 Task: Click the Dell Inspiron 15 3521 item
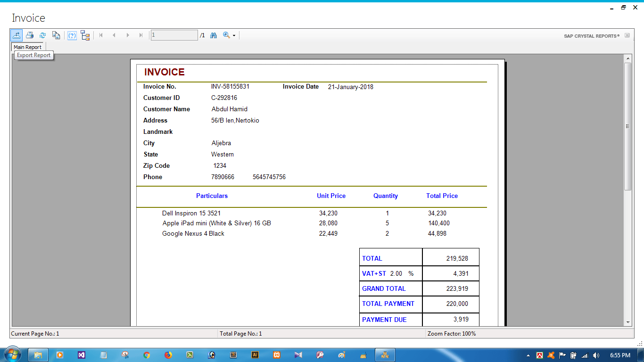pyautogui.click(x=191, y=214)
